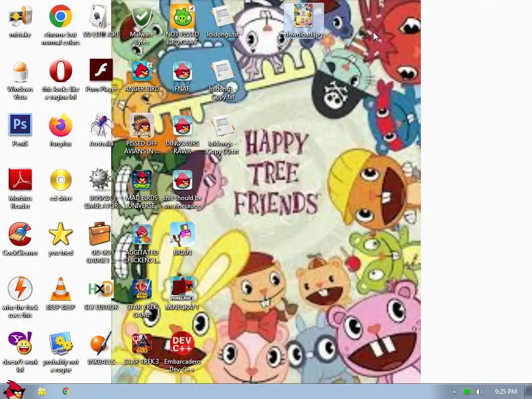Expand the hidden system tray icons arrow
532x399 pixels.
click(454, 392)
